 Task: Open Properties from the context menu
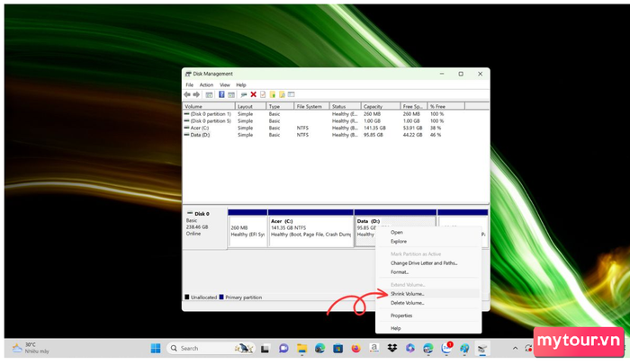click(x=401, y=315)
